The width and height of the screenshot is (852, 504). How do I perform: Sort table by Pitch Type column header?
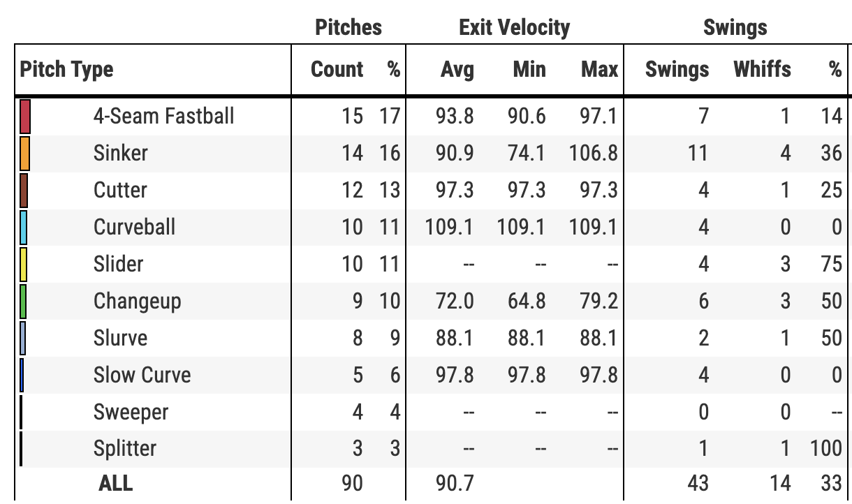coord(67,70)
